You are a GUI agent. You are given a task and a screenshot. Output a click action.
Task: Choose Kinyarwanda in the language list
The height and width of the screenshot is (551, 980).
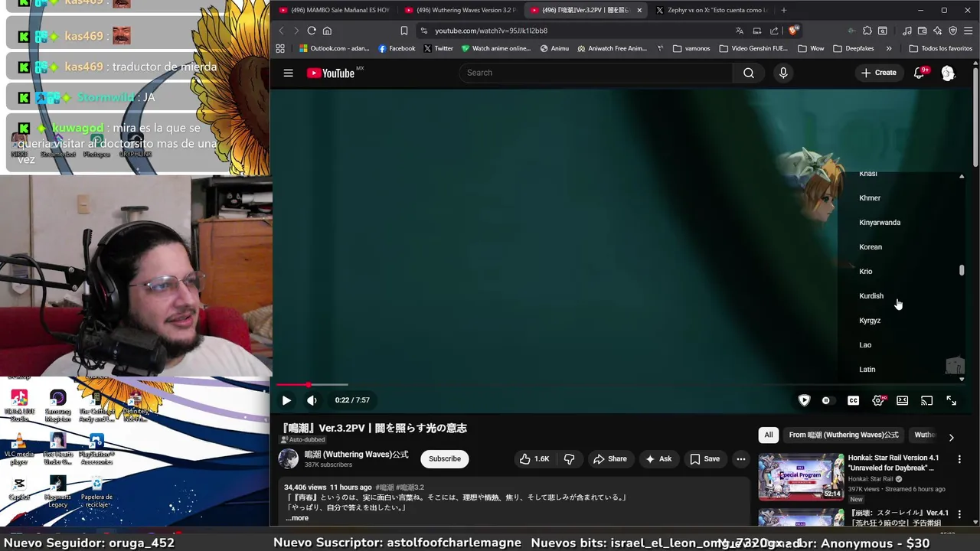880,223
